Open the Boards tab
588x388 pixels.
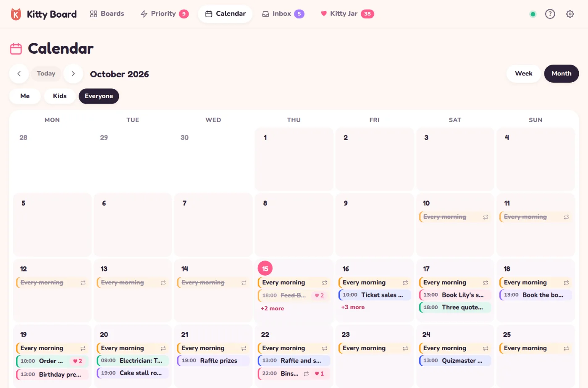(107, 14)
